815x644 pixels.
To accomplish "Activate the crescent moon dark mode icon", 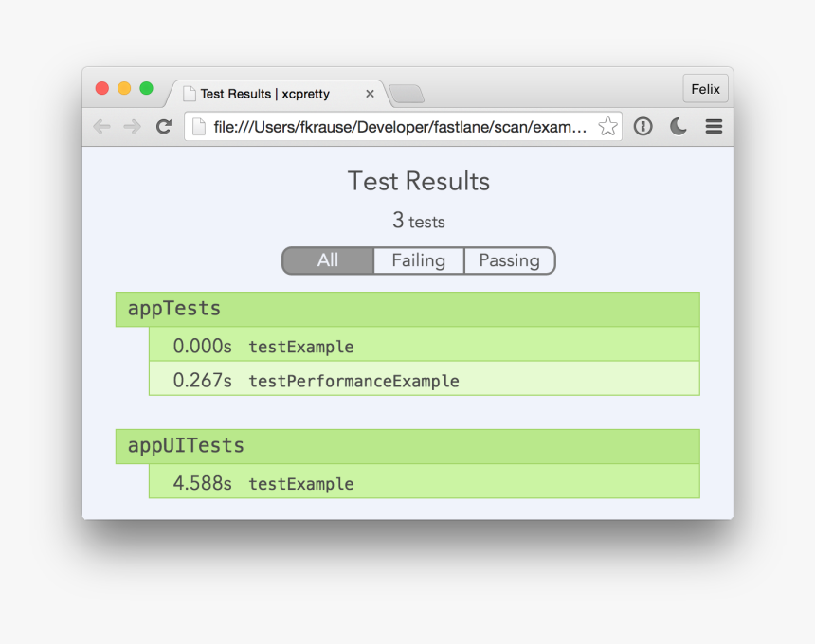I will coord(679,125).
